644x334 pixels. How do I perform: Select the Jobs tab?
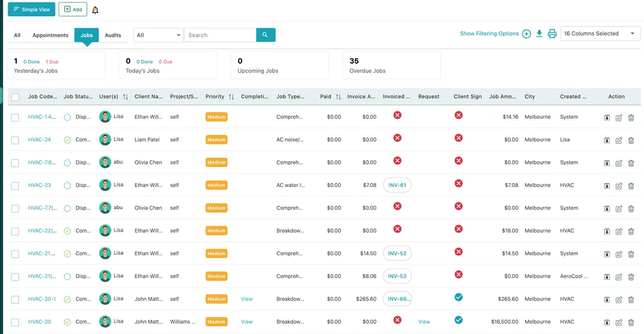87,35
